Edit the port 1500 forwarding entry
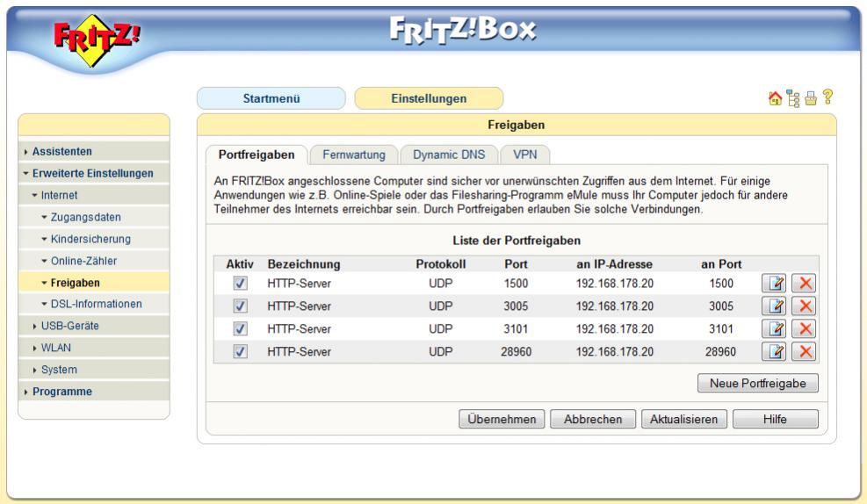Viewport: 867px width, 504px height. (774, 284)
